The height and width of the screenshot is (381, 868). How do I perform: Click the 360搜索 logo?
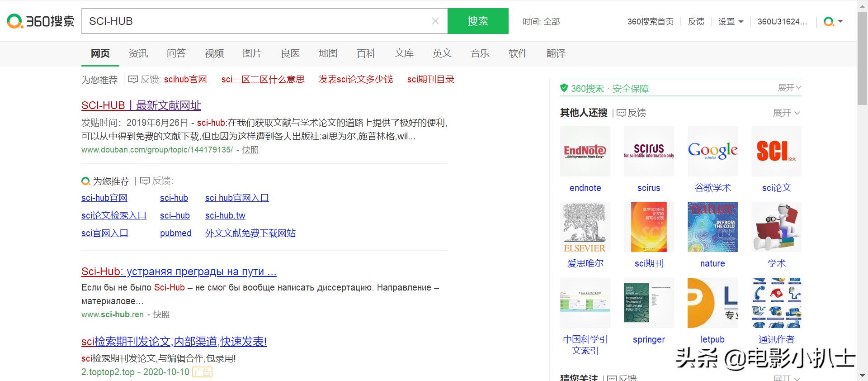41,21
